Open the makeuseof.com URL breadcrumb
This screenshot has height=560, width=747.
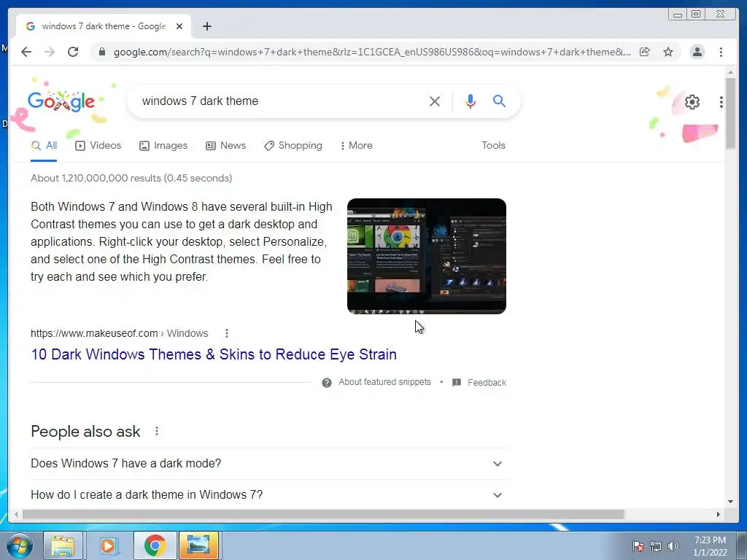(119, 333)
